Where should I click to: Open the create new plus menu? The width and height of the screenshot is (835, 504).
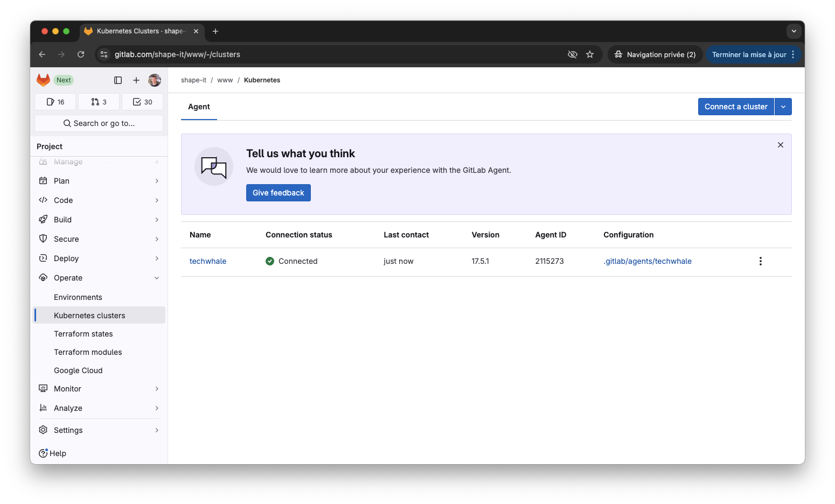[x=136, y=80]
